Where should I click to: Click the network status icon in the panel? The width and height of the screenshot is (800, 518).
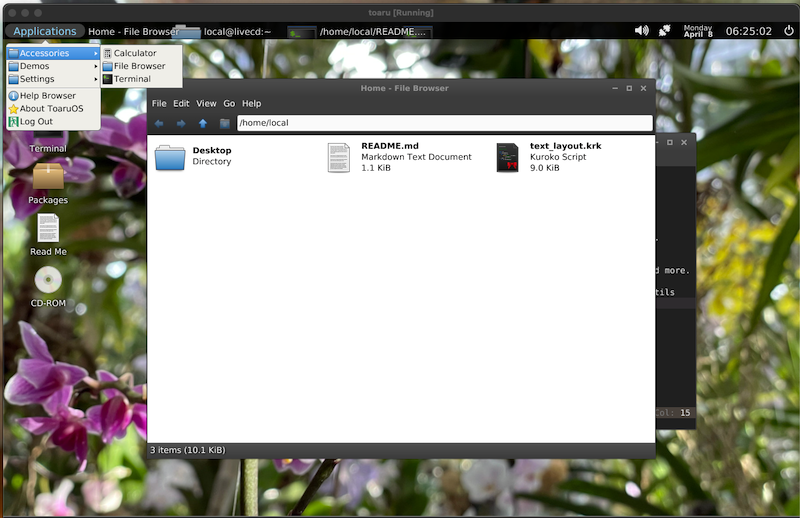pos(664,31)
